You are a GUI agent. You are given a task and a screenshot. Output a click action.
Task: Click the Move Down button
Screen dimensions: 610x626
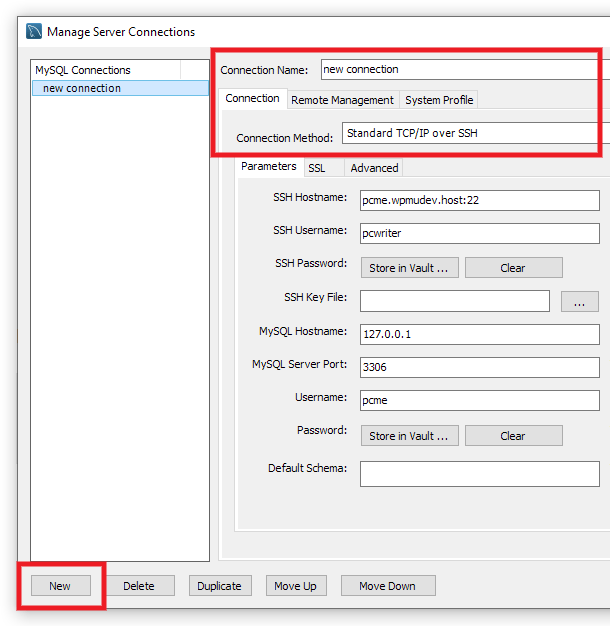coord(388,586)
